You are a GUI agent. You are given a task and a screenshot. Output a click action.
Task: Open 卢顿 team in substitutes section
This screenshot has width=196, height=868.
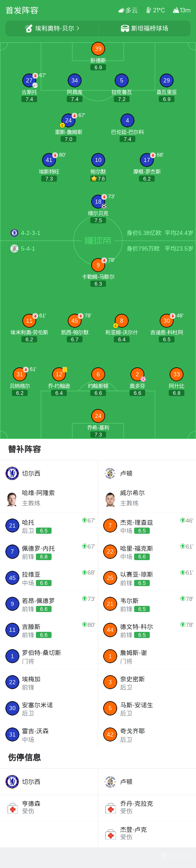(147, 474)
